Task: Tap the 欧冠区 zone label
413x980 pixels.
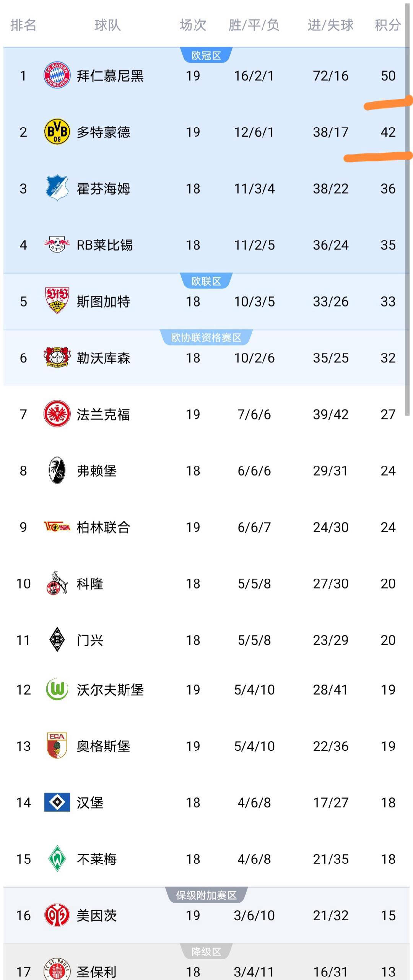Action: [x=206, y=56]
